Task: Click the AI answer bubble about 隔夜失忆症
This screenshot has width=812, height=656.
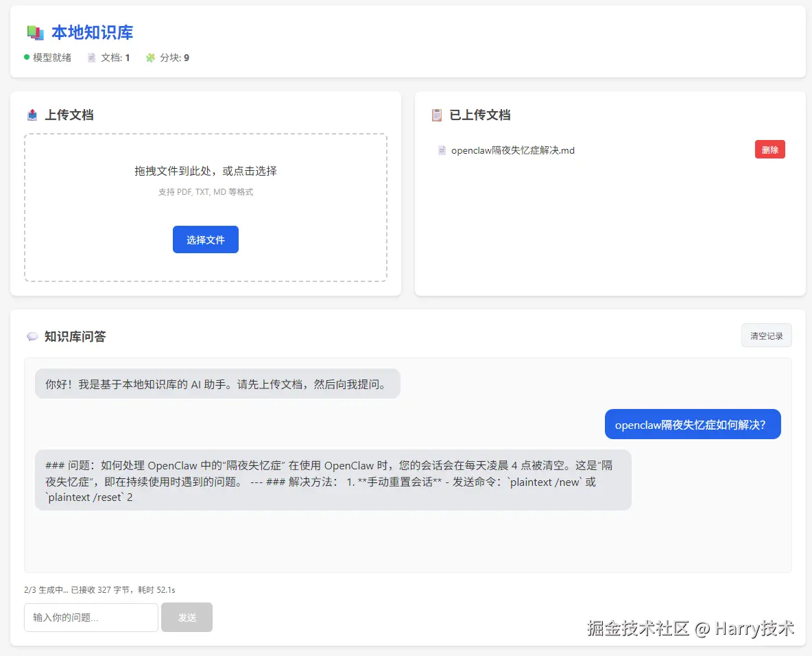Action: coord(333,480)
